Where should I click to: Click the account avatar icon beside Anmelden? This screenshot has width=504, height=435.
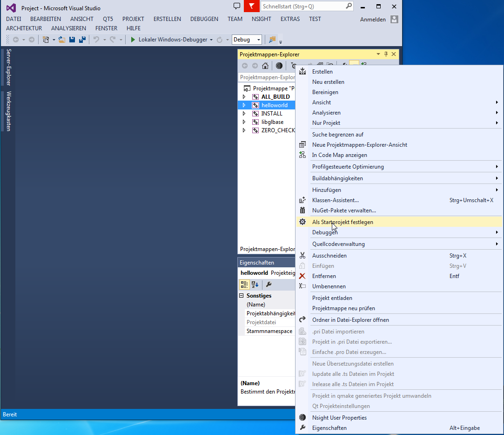(x=394, y=19)
